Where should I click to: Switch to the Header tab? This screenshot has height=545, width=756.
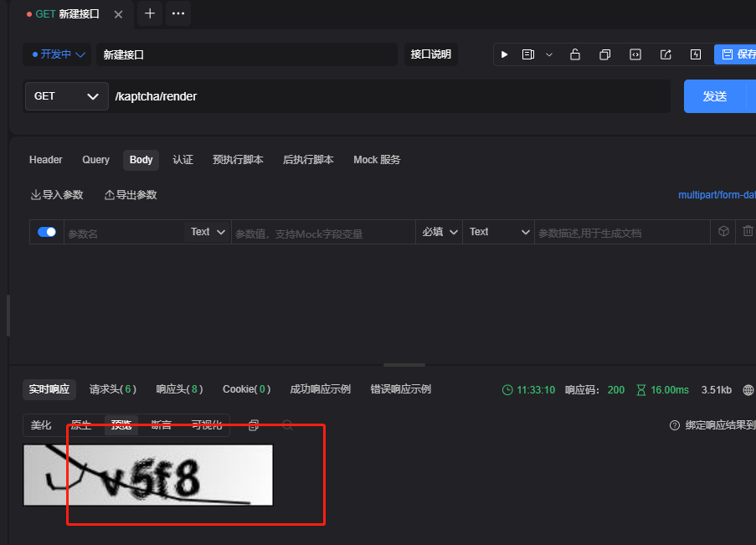(45, 160)
